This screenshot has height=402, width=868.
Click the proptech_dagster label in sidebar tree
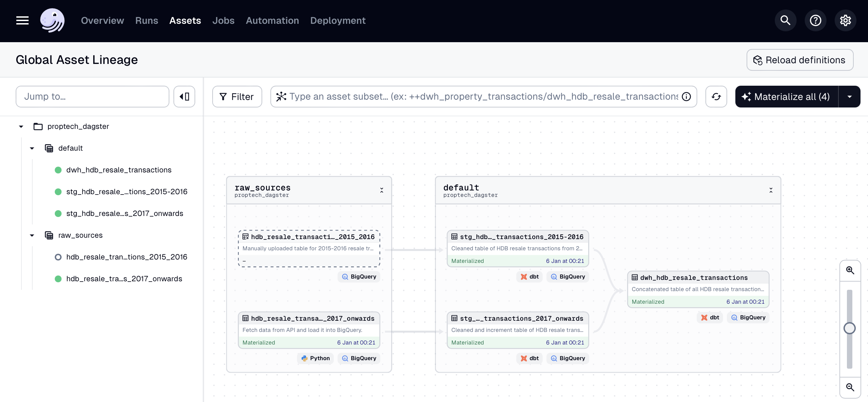(78, 127)
